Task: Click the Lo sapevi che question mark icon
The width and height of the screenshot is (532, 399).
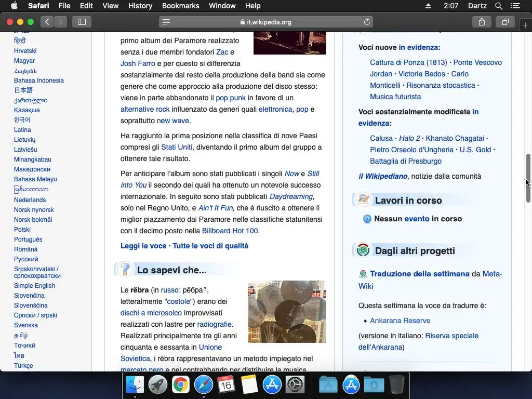Action: click(125, 270)
